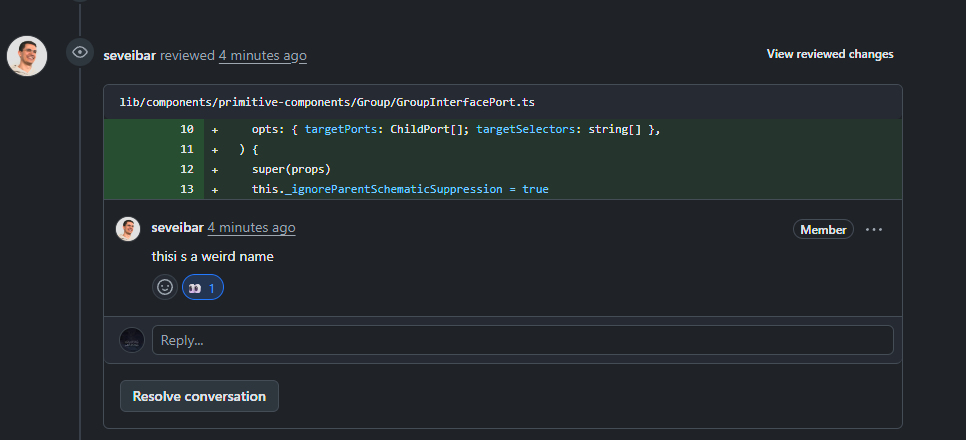Click your avatar beside the reply box
The width and height of the screenshot is (966, 440).
coord(132,340)
